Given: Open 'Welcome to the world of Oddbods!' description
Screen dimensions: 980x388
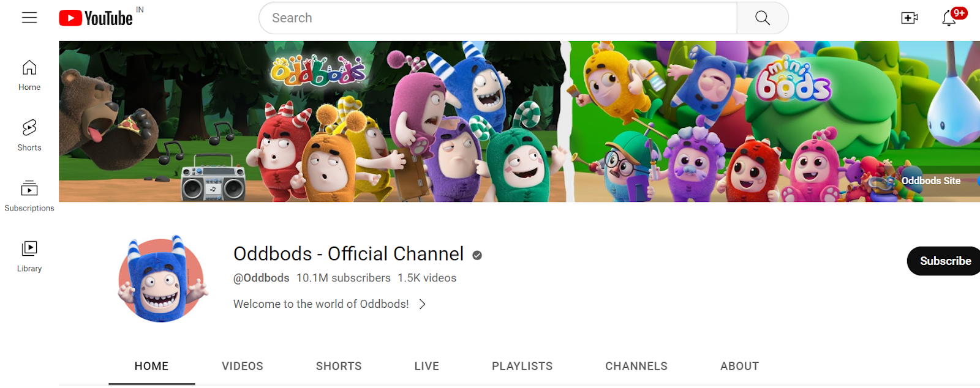Looking at the screenshot, I should 321,304.
